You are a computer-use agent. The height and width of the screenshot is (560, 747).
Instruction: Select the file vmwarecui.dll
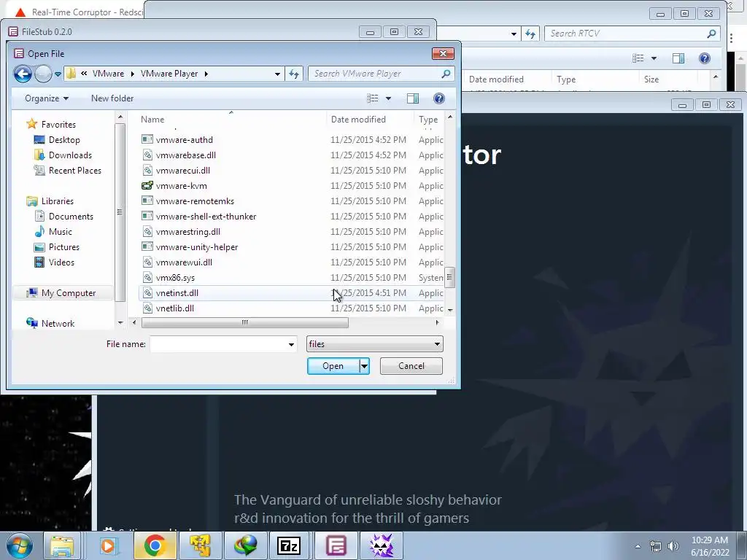pyautogui.click(x=183, y=171)
